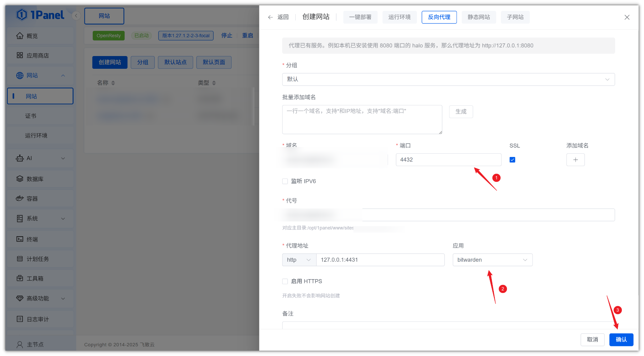Screen dimensions: 644x356
Task: Click the 端口 port input field
Action: pyautogui.click(x=448, y=160)
